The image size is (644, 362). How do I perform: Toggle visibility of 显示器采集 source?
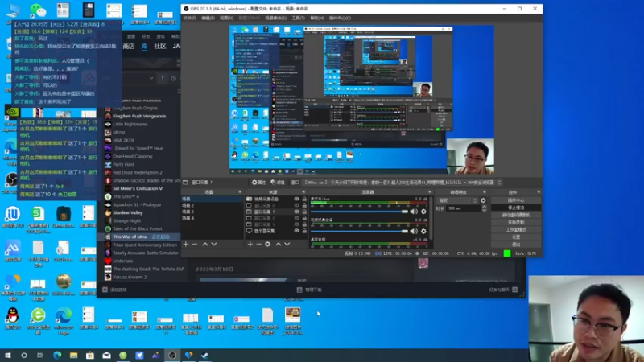[x=296, y=231]
